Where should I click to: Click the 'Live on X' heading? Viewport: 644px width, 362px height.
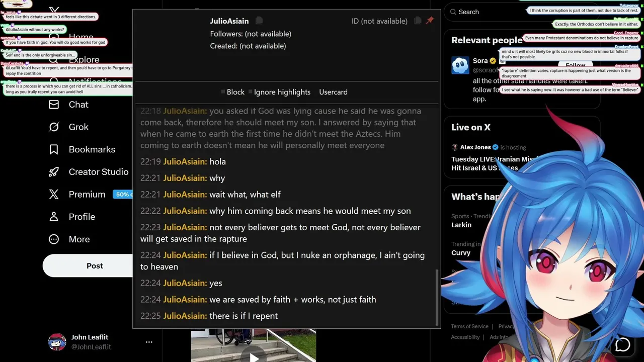point(471,127)
